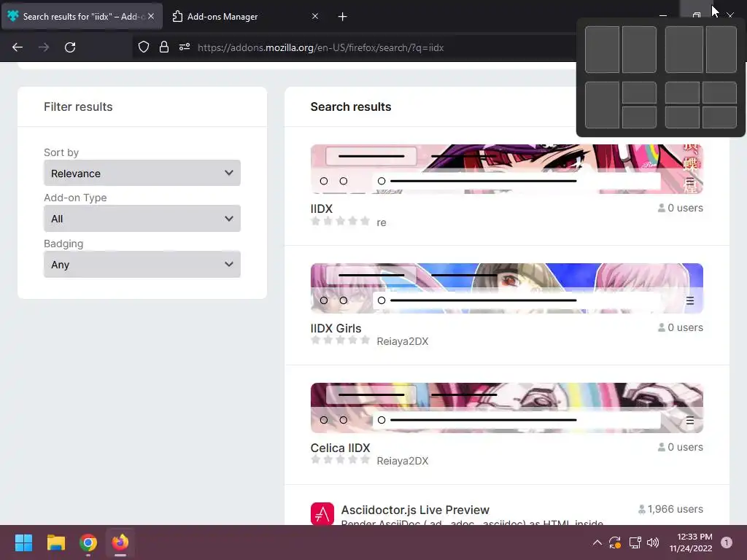Click the star rating under Celica IIDX
This screenshot has width=747, height=560.
click(x=340, y=459)
